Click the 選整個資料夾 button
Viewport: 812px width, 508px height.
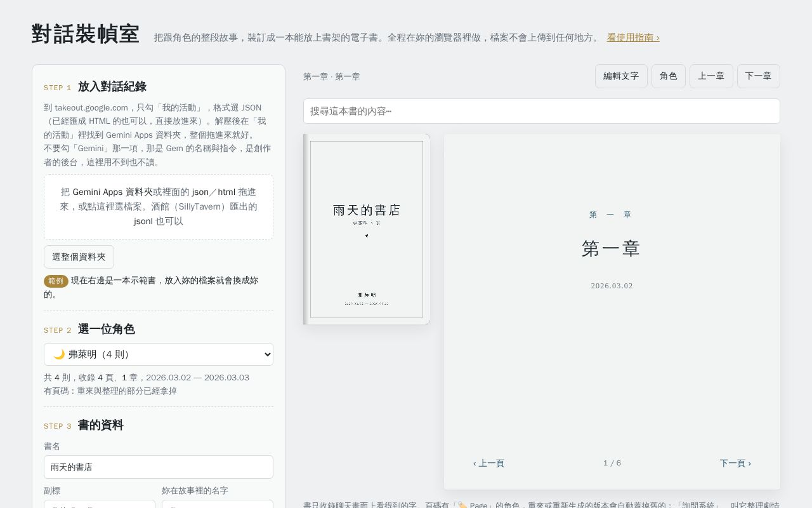(79, 257)
